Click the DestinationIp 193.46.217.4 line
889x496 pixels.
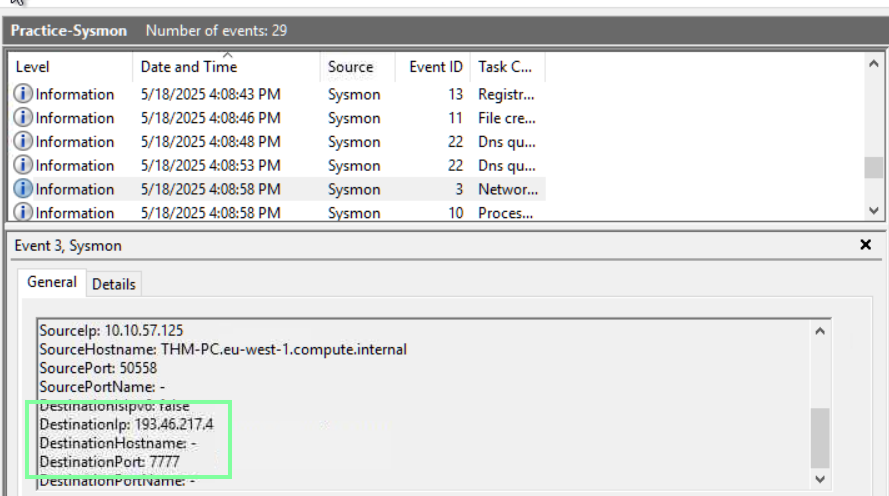click(126, 424)
